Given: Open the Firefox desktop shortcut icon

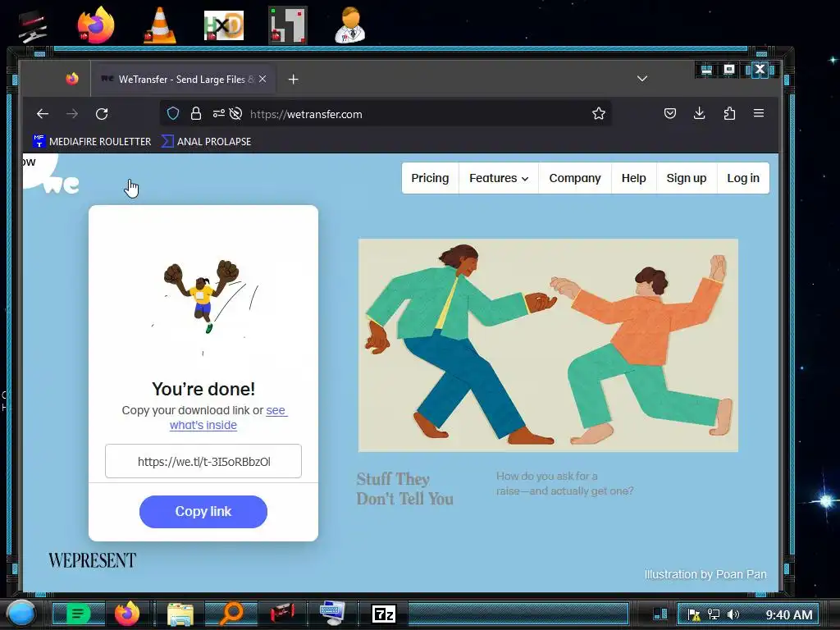Looking at the screenshot, I should point(96,25).
